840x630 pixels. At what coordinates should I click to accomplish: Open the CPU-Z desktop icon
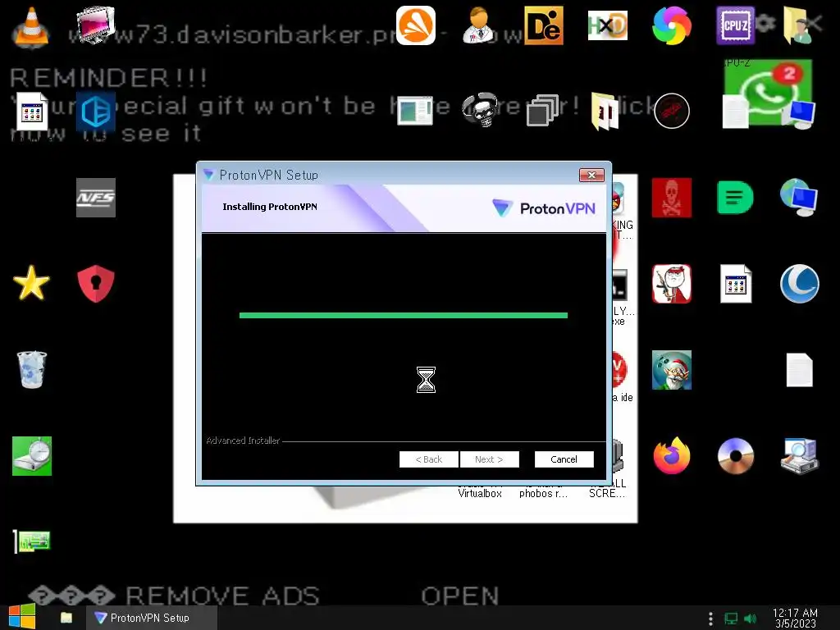(x=736, y=25)
